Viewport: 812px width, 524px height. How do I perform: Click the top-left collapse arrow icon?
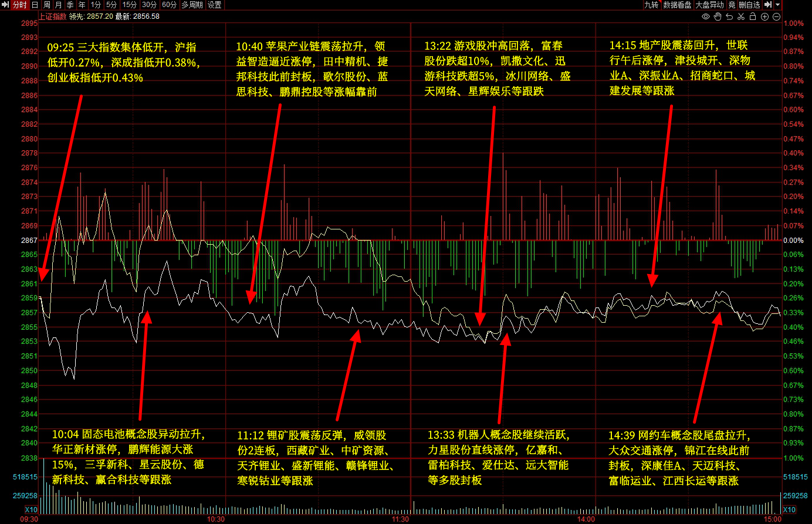click(5, 5)
